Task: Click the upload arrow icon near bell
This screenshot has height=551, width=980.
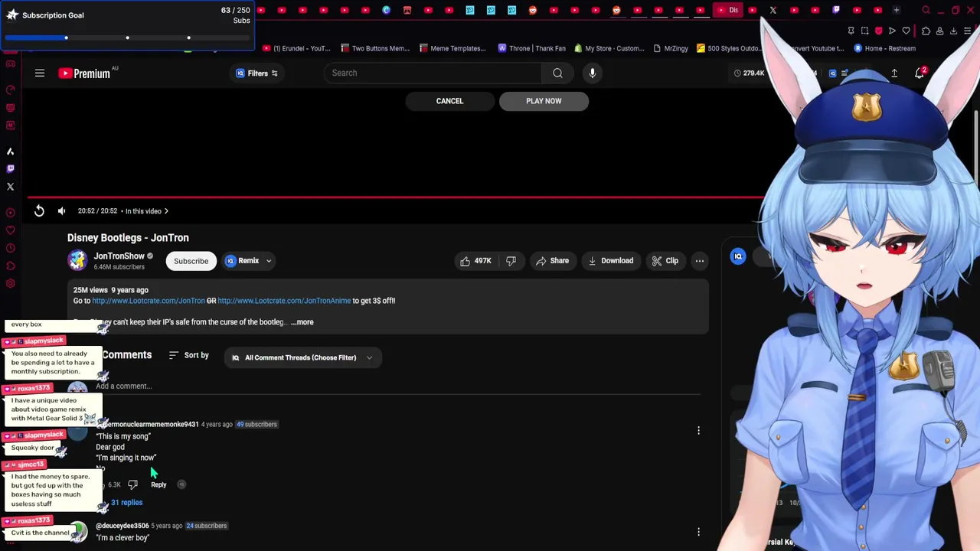Action: [894, 73]
